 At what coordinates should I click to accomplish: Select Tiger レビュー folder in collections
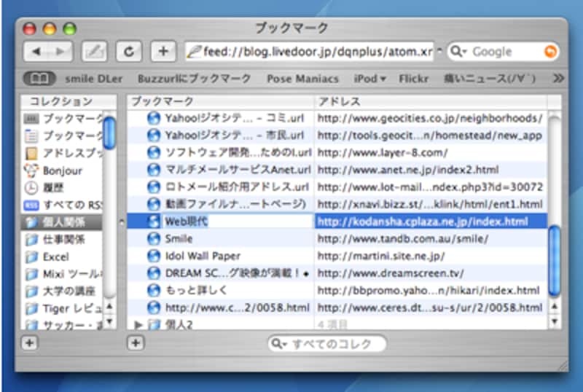tap(62, 308)
